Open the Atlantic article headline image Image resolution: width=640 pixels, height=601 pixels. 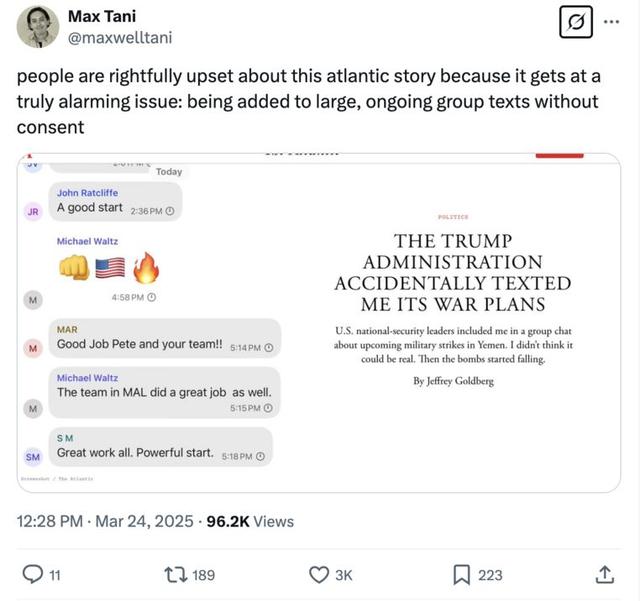click(452, 273)
